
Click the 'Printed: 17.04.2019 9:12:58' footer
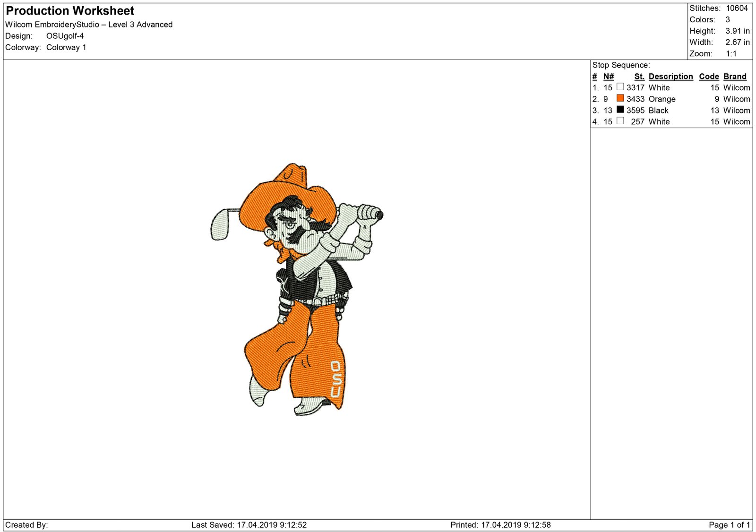click(x=500, y=525)
